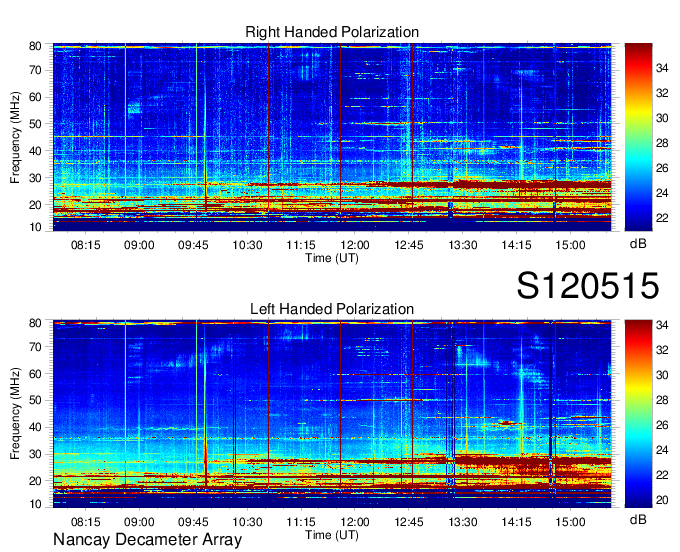Click "09:00" time tick under Left Handed plot
680x552 pixels.
click(x=139, y=522)
